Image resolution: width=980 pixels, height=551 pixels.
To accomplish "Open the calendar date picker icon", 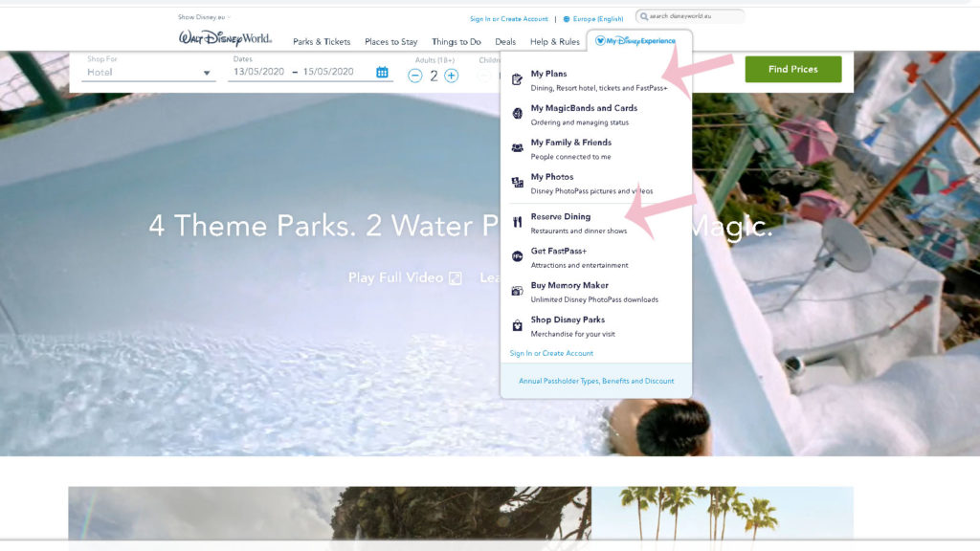I will pyautogui.click(x=382, y=72).
